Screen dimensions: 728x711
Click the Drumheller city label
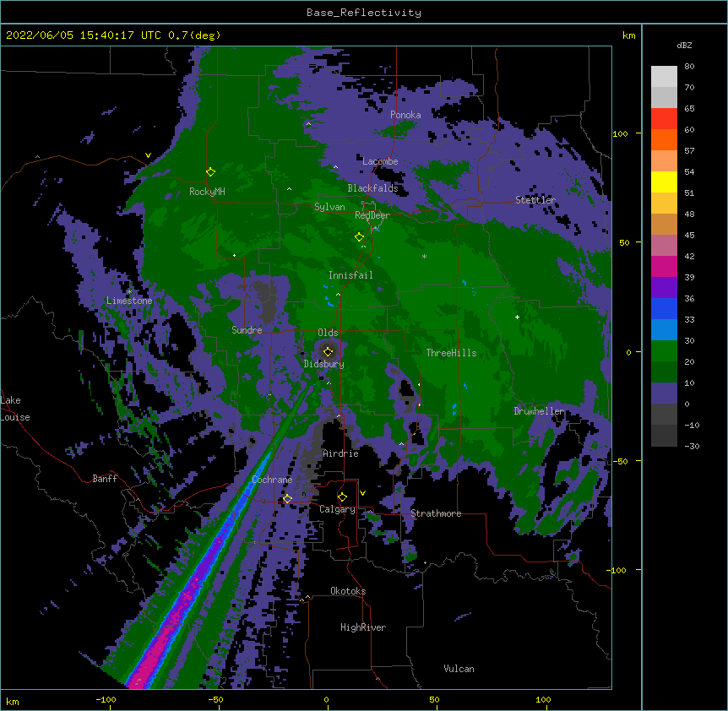539,411
